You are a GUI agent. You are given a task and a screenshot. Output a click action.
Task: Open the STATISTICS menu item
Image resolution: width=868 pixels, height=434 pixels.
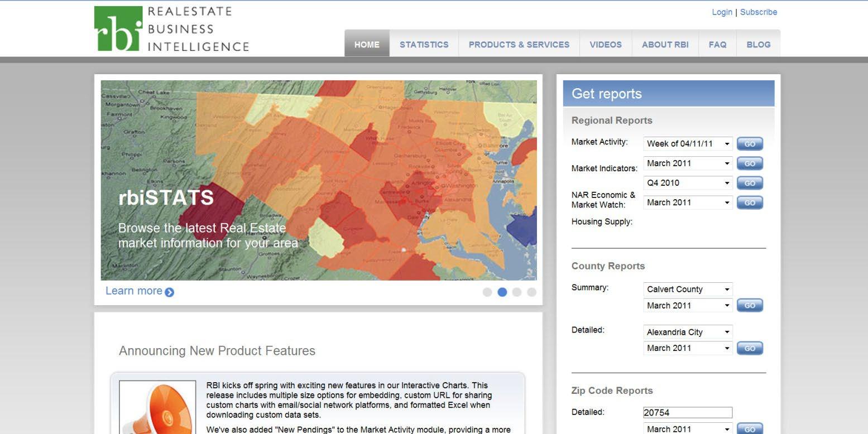[424, 44]
